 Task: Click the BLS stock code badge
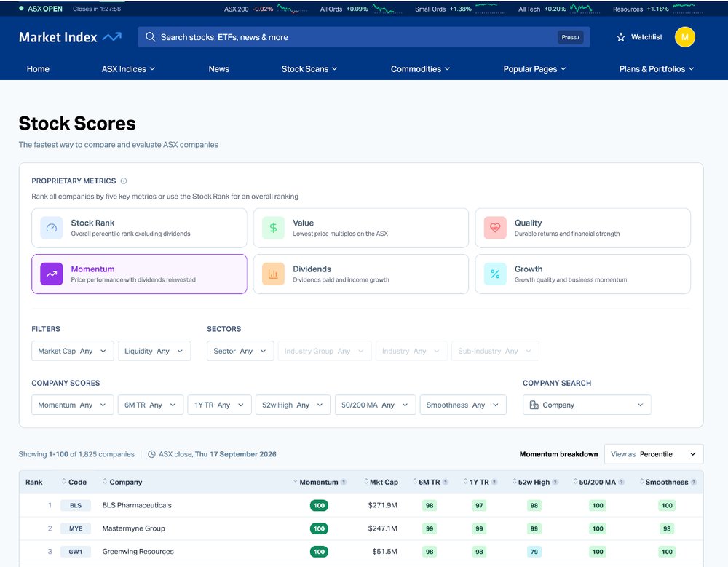(76, 505)
